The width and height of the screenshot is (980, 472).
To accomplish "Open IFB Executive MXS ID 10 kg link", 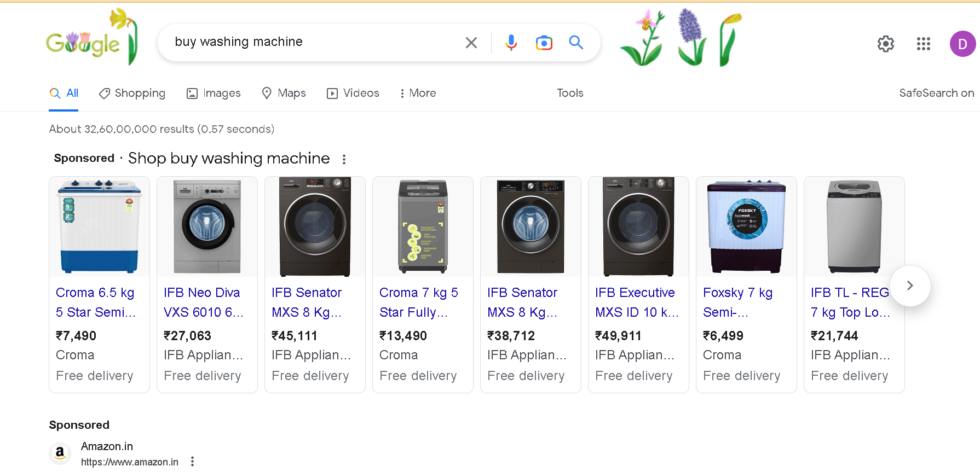I will [x=637, y=302].
